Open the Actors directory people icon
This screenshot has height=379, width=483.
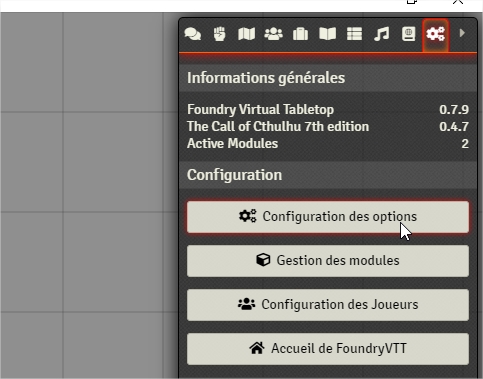coord(274,34)
